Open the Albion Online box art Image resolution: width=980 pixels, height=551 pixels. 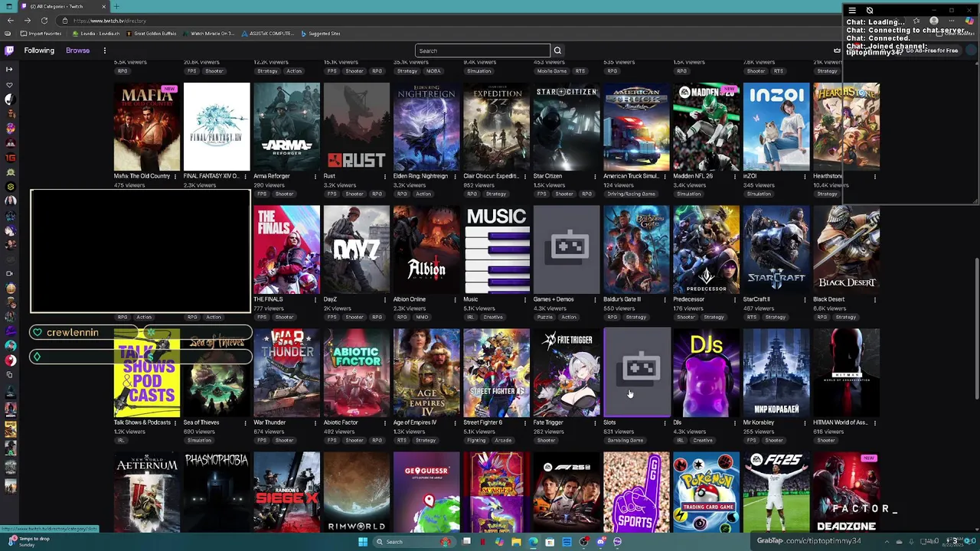426,249
